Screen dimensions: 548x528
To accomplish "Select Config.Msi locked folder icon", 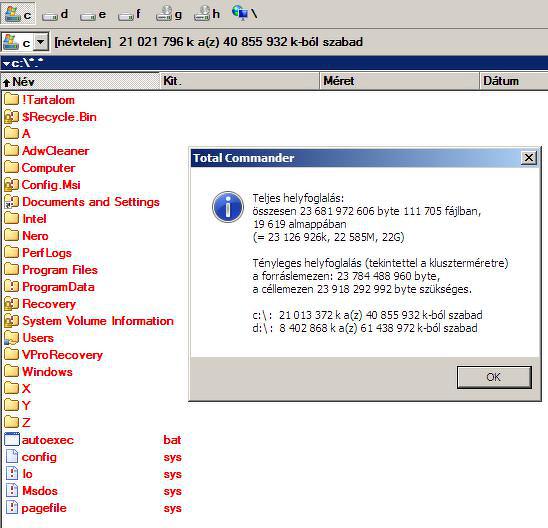I will 11,185.
